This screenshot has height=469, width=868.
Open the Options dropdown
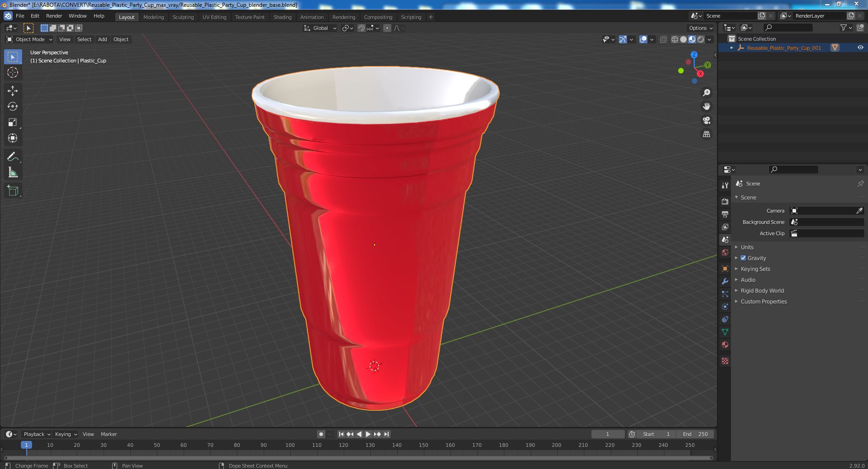coord(701,28)
